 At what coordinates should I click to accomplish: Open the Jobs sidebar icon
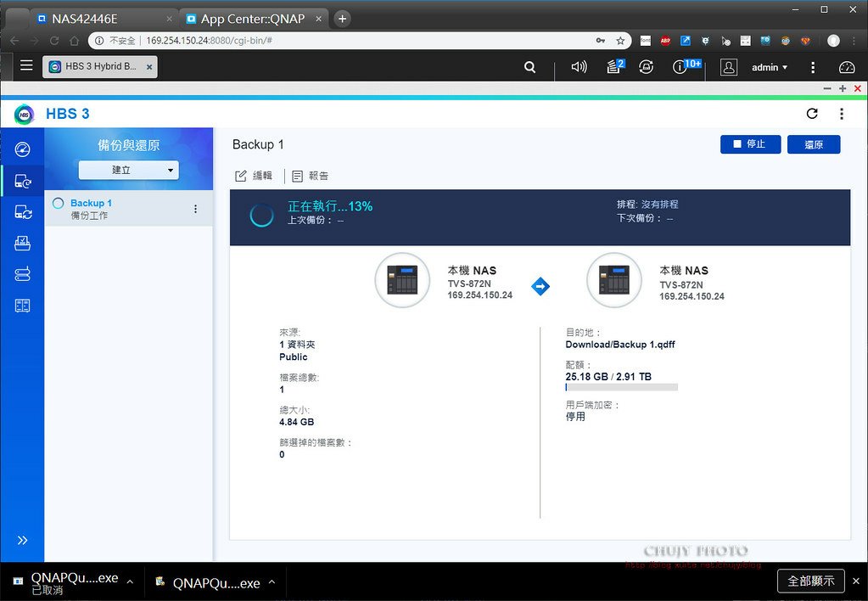(x=22, y=243)
